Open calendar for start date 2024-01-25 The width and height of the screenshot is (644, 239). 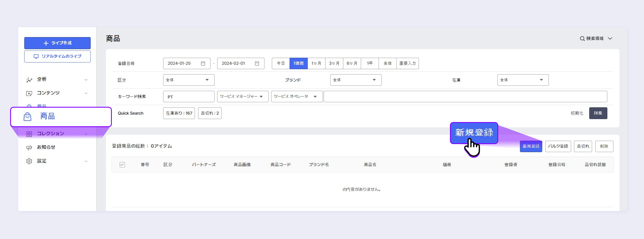pos(203,64)
